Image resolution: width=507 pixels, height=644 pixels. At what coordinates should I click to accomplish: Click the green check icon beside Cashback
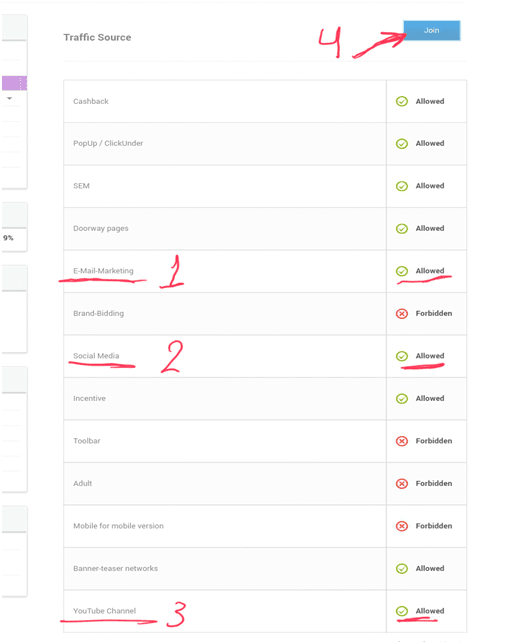[402, 101]
